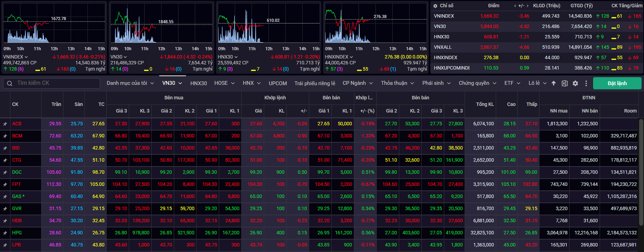Open the three-dot more options menu
The image size is (644, 252).
586,83
